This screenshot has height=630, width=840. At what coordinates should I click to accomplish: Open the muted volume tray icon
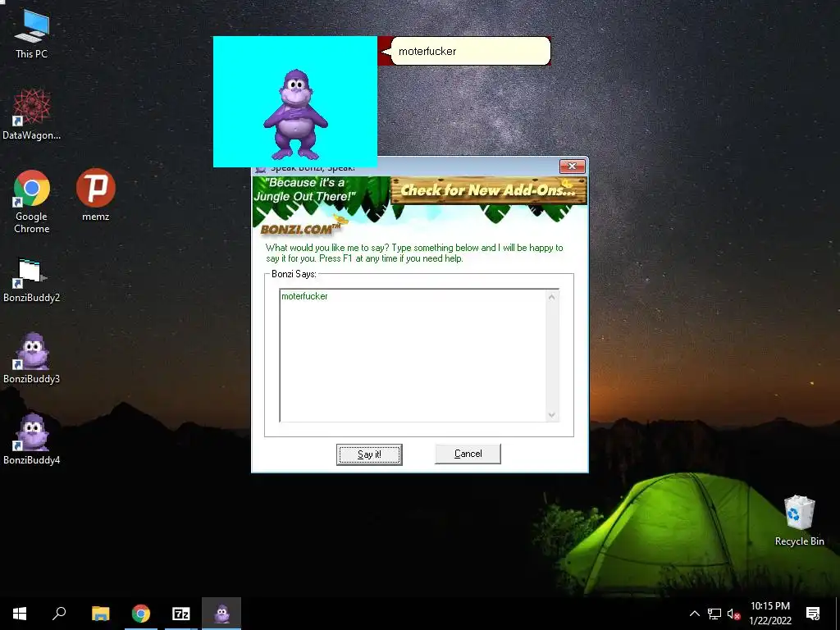pyautogui.click(x=733, y=614)
